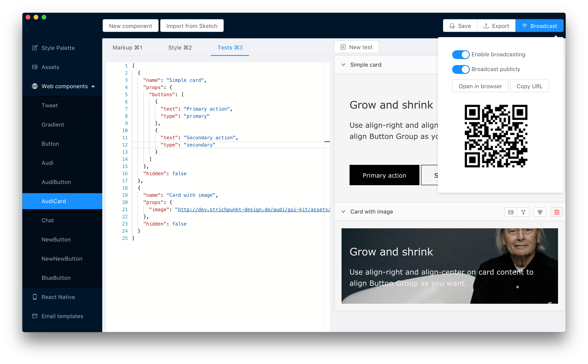Collapse the Card with image section

click(344, 212)
